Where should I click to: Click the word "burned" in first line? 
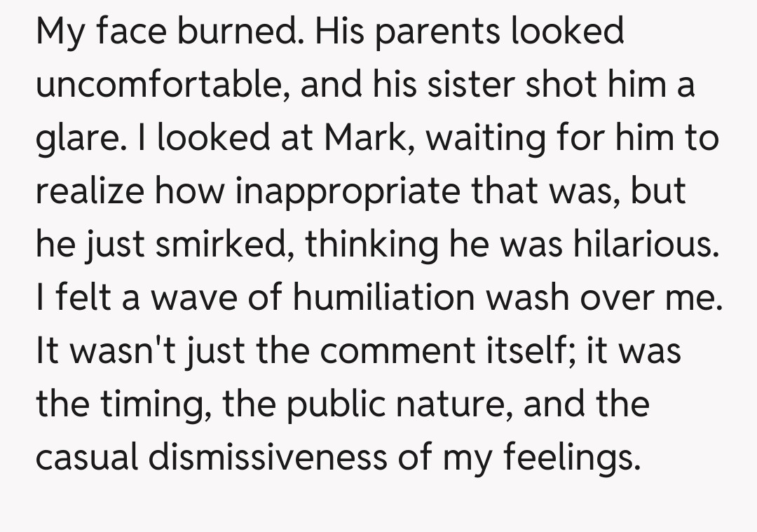tap(239, 32)
